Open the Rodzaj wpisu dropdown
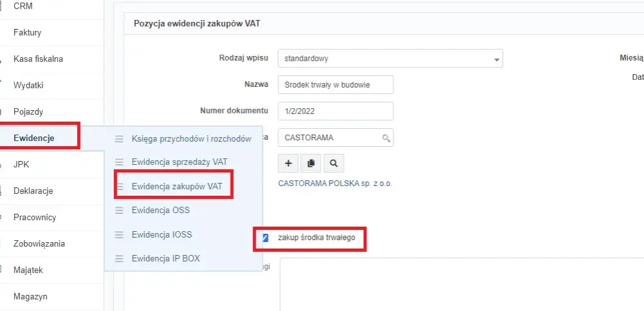Screen dimensions: 644x311 pyautogui.click(x=390, y=59)
